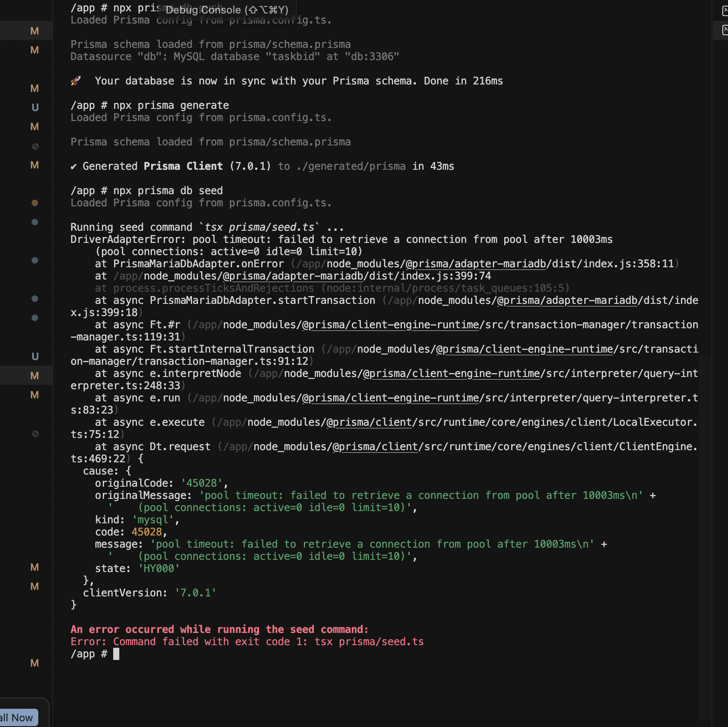Open @prisma/client-engine-runtime link on e.interpretNode line
The height and width of the screenshot is (727, 728).
point(451,374)
